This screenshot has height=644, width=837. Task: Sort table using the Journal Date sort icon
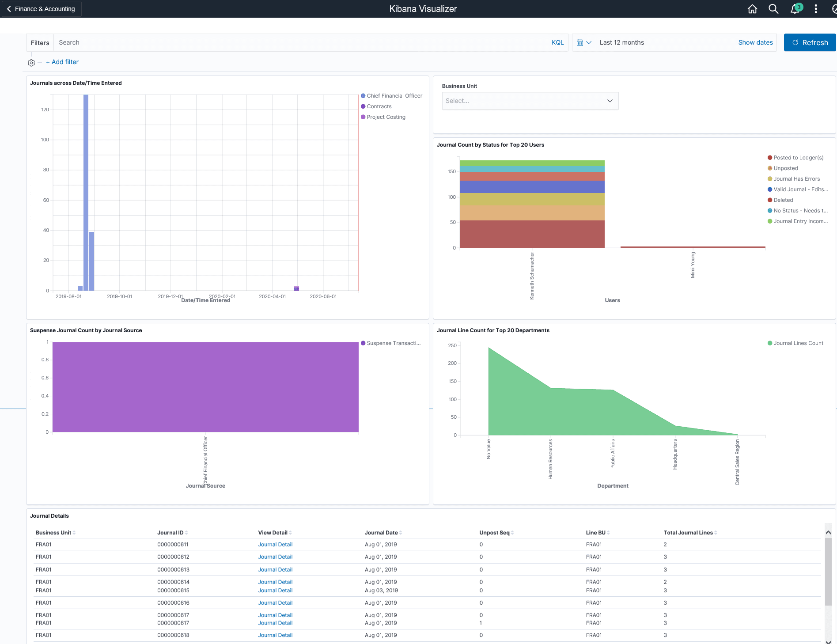(x=400, y=533)
